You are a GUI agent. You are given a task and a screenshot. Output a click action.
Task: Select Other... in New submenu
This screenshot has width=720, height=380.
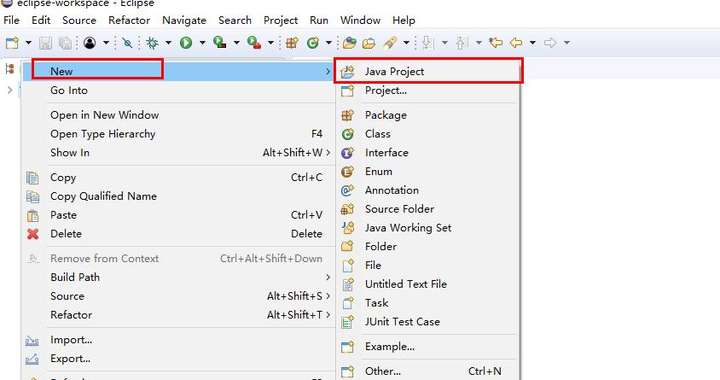click(428, 371)
